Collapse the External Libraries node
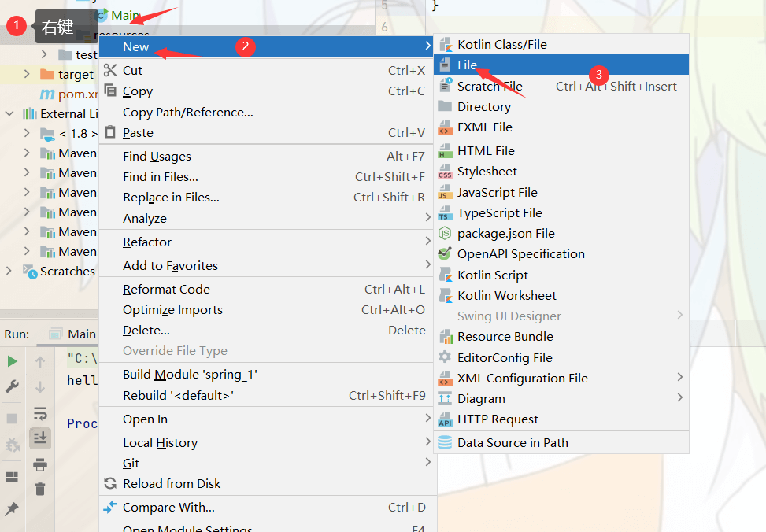766x532 pixels. click(9, 113)
